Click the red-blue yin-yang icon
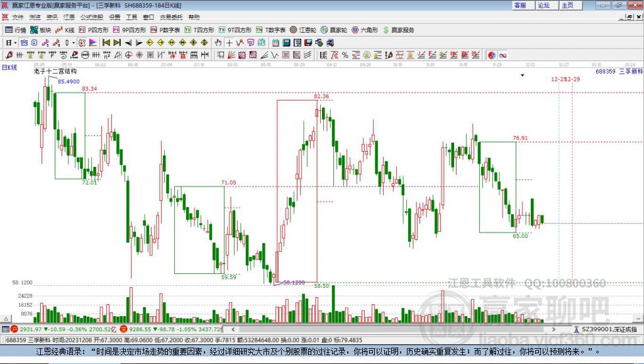644x364 pixels. click(x=492, y=55)
